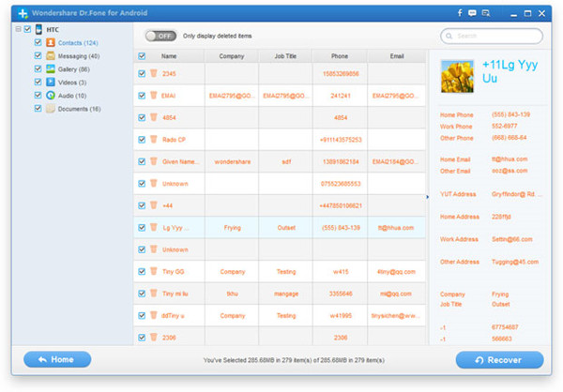Open Contacts (124) in sidebar

[x=78, y=43]
